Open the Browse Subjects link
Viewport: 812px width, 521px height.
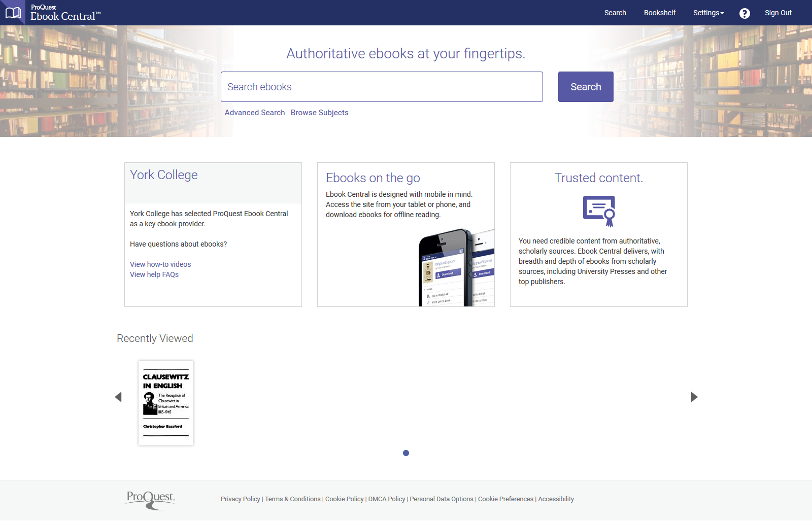[x=320, y=113]
